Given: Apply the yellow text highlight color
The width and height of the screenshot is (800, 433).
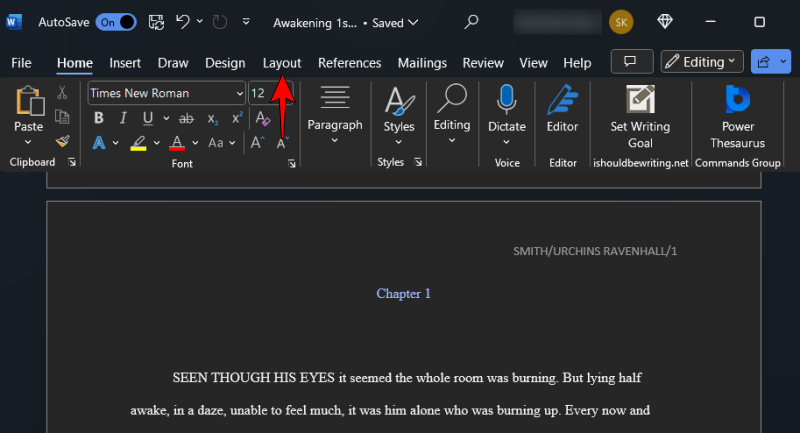Looking at the screenshot, I should (138, 142).
